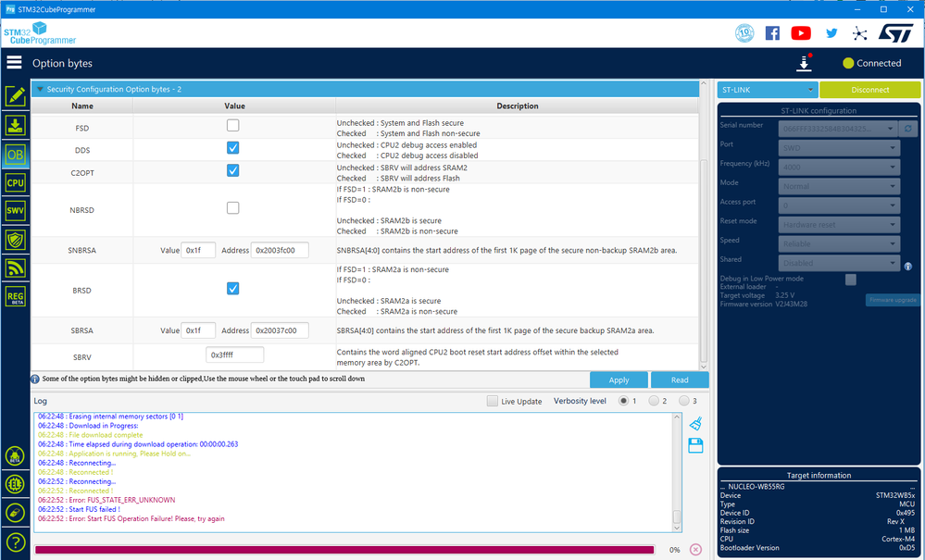Click the Read button

(x=680, y=380)
